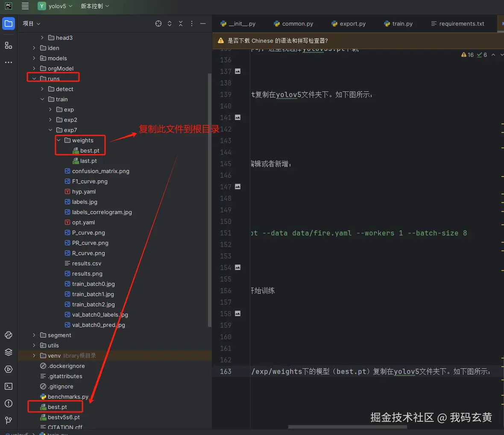This screenshot has width=504, height=435.
Task: Open project panel options menu
Action: (x=192, y=24)
